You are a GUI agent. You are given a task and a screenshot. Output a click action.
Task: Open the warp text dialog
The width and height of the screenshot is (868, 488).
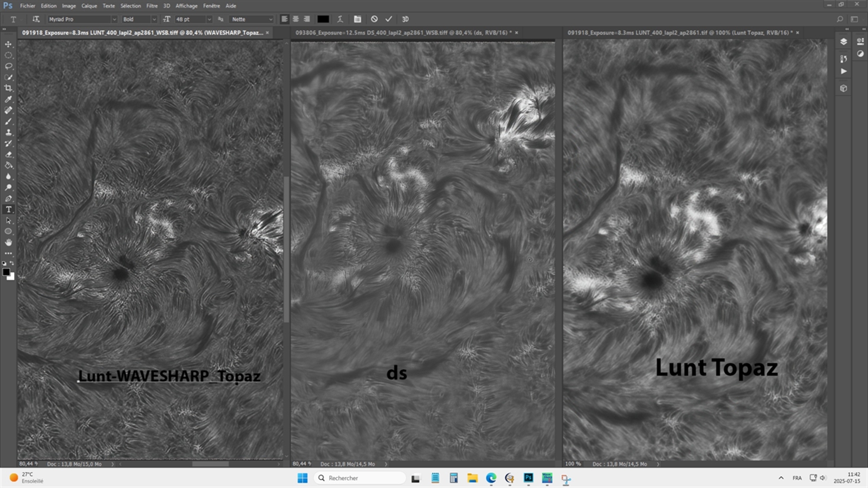point(340,19)
